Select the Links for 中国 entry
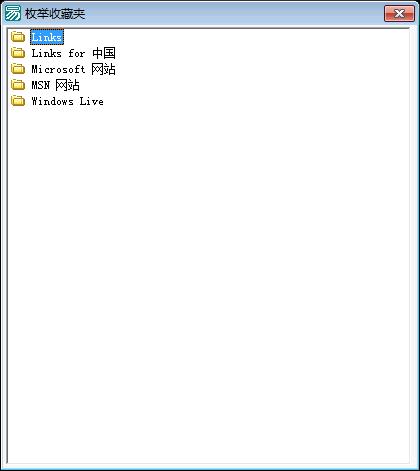420x471 pixels. tap(73, 53)
